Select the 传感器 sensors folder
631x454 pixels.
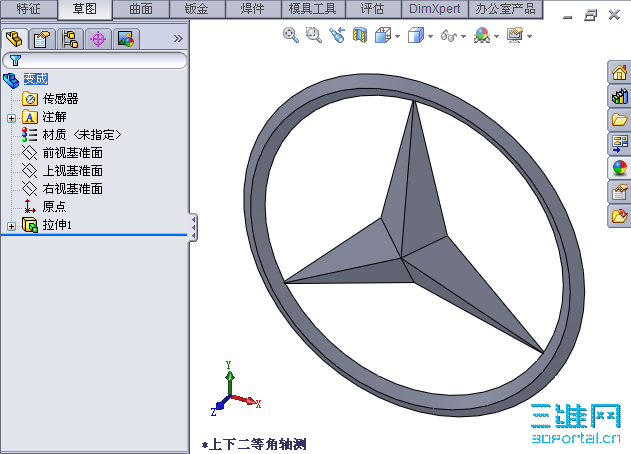[x=60, y=99]
